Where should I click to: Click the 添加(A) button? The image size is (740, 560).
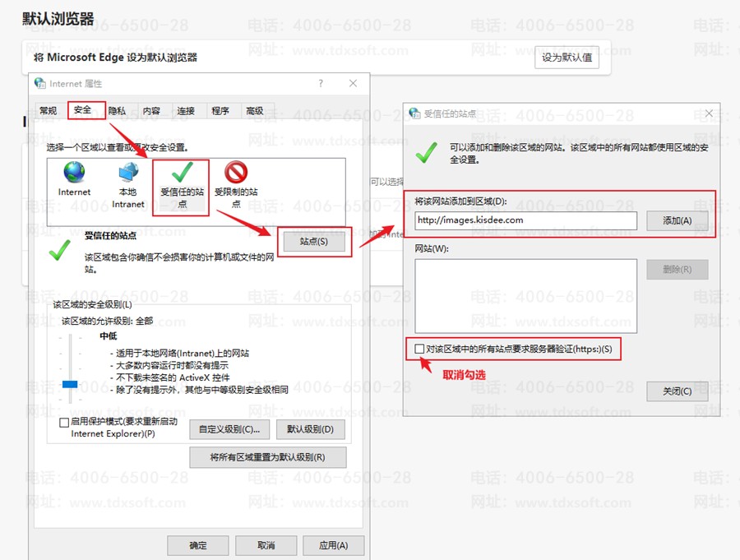678,220
